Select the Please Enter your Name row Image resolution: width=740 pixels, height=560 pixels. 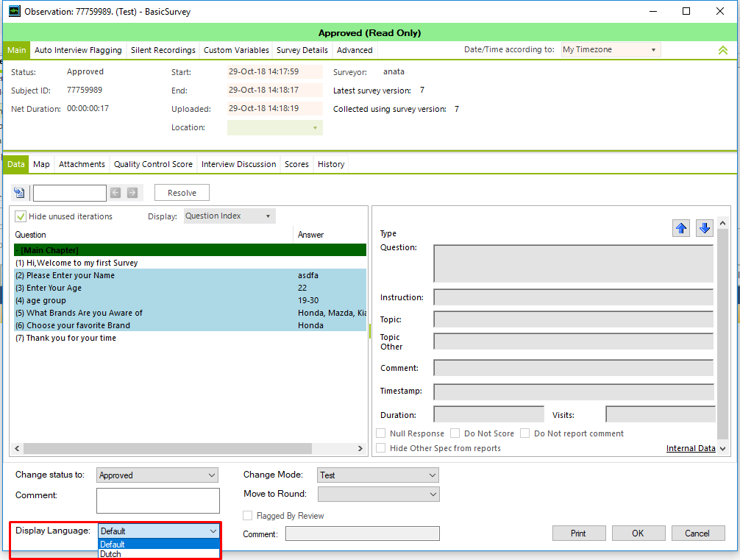[x=191, y=275]
